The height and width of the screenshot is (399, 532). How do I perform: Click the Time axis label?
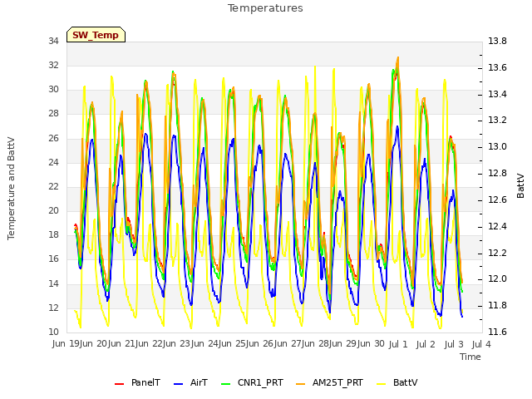(x=470, y=357)
